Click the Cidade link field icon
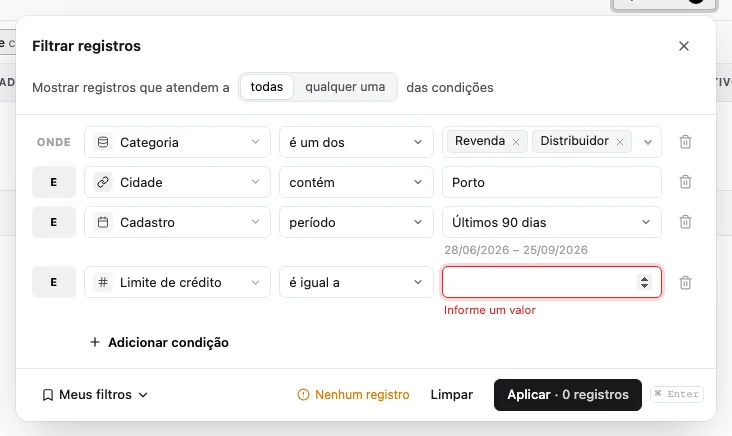 [x=103, y=182]
